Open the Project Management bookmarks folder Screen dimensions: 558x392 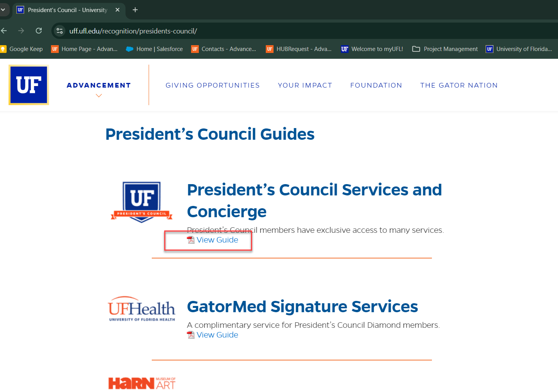445,49
